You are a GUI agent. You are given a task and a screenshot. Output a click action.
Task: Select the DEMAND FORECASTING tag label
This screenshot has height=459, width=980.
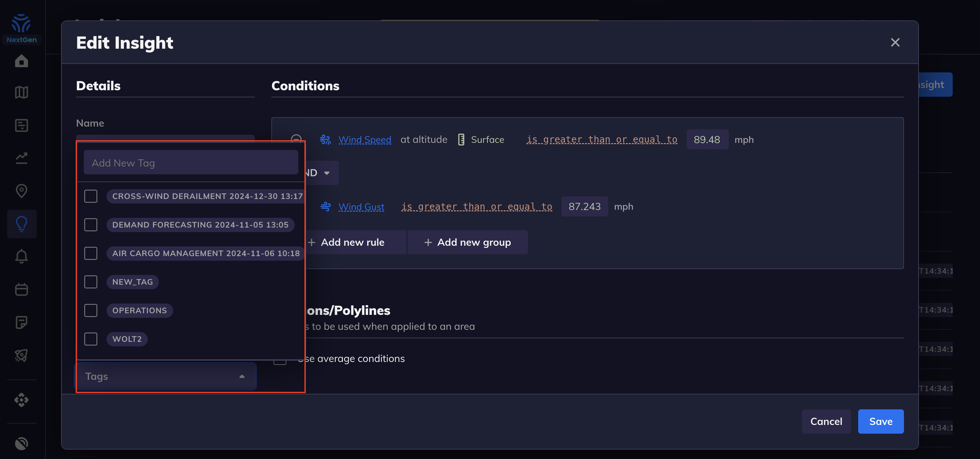(x=200, y=225)
